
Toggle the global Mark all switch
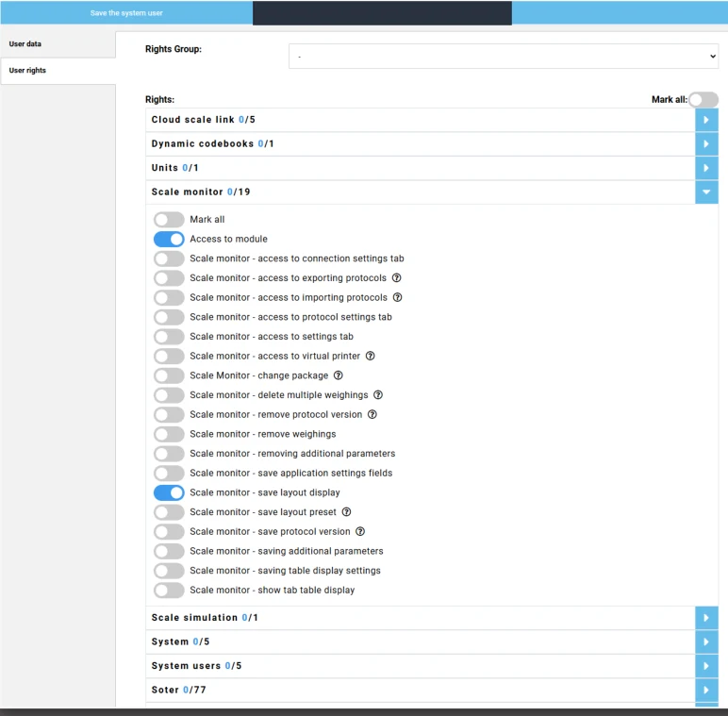(x=703, y=99)
